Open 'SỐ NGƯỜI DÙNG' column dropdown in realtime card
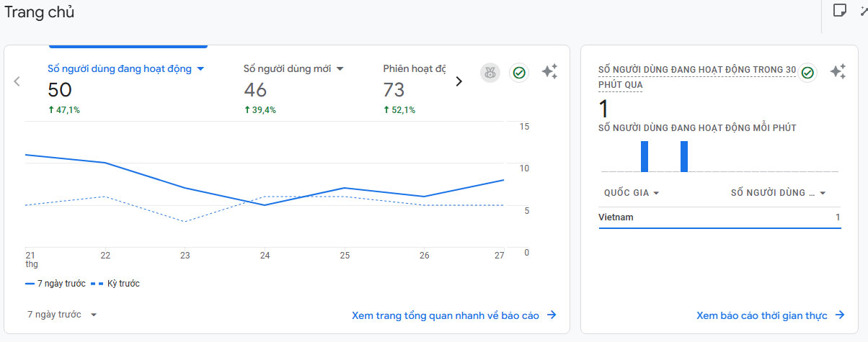Image resolution: width=868 pixels, height=342 pixels. tap(778, 193)
